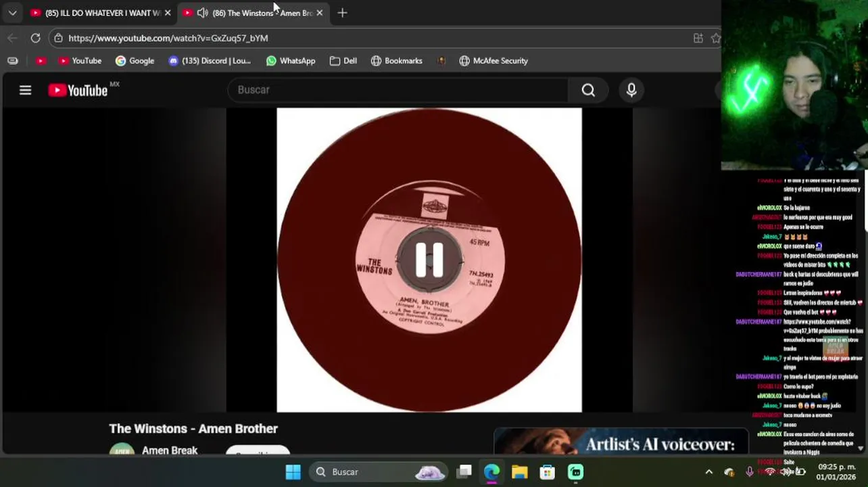Open the clock showing 09:25 p. m.
Screen dimensions: 868x487
coord(837,471)
